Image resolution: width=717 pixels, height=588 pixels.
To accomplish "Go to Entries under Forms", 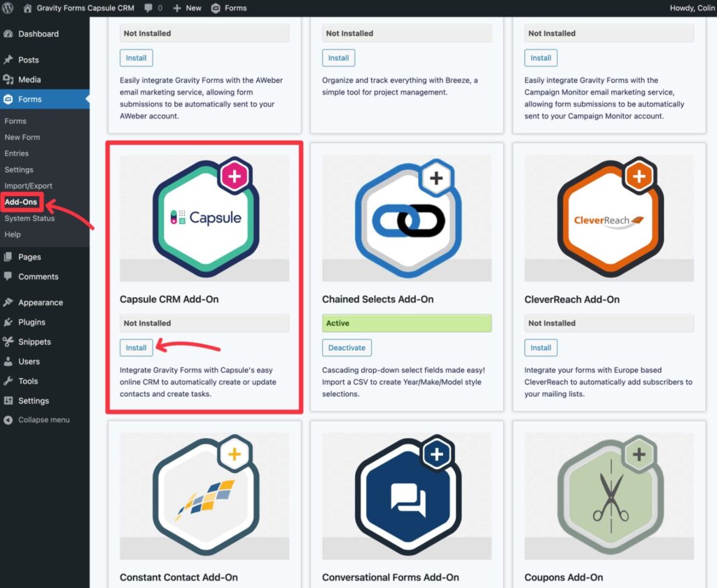I will 18,153.
